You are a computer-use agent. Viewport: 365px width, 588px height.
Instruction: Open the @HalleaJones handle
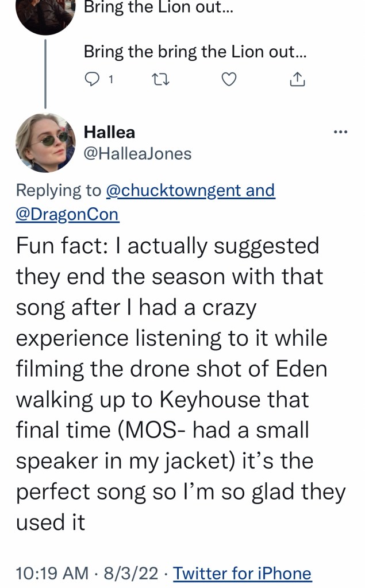pyautogui.click(x=137, y=154)
